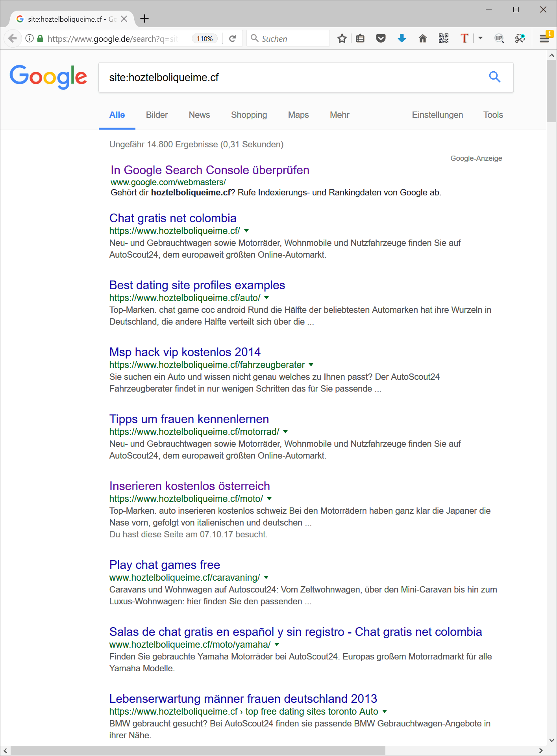Click the 'Google-Anzeige' label
557x756 pixels.
click(476, 158)
